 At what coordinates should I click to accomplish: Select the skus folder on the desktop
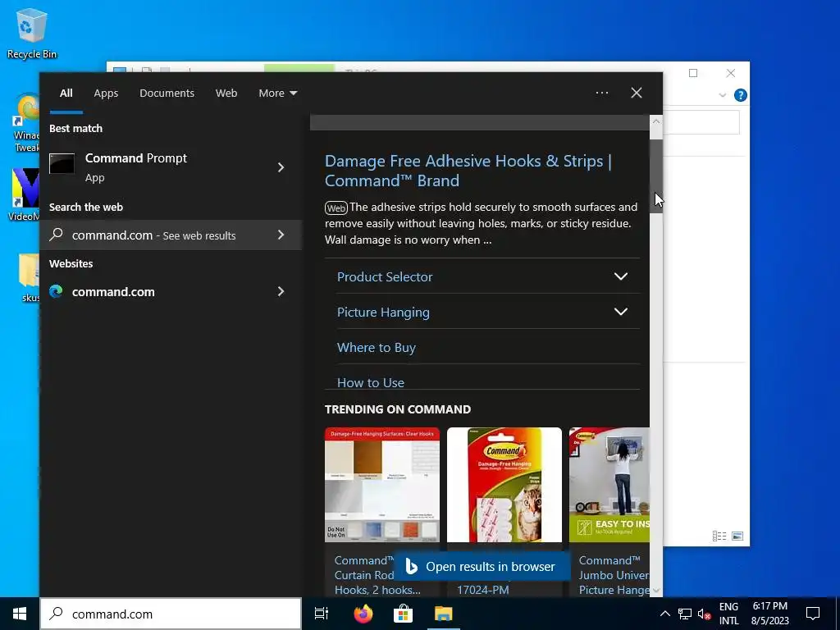coord(30,277)
